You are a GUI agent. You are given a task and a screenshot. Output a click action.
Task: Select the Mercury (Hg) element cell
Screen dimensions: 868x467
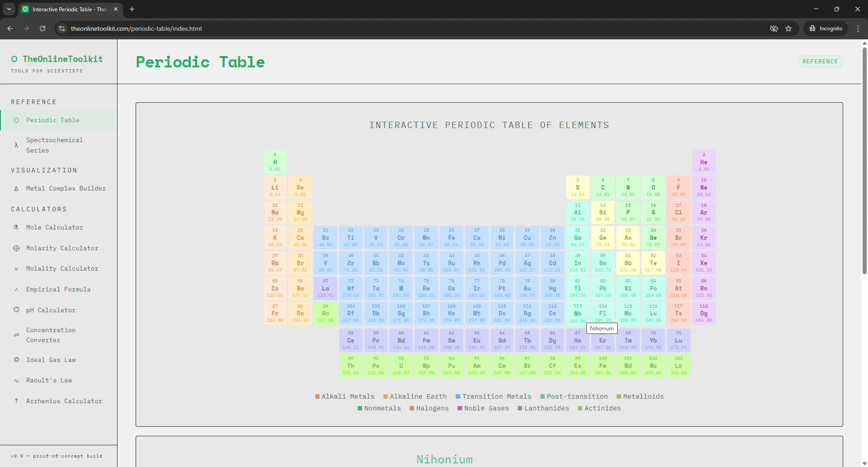coord(552,288)
